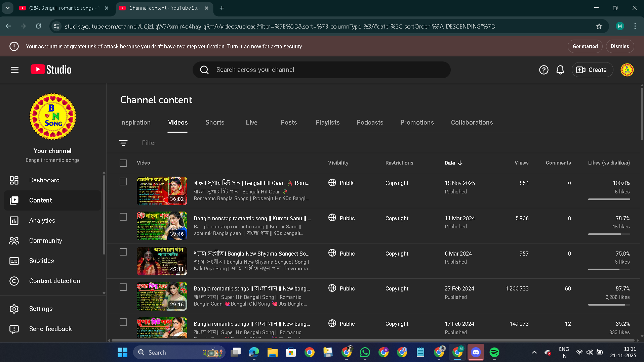Click the Get started button
The width and height of the screenshot is (644, 362).
click(x=585, y=46)
